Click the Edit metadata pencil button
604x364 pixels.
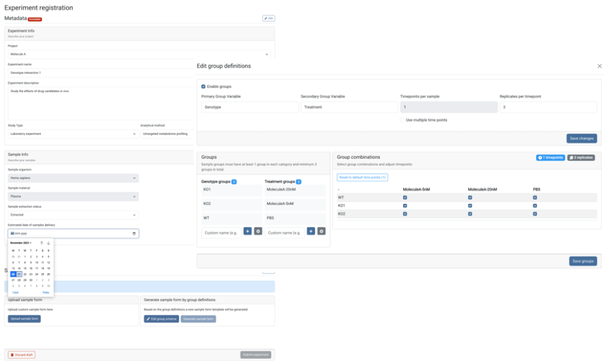click(x=268, y=18)
